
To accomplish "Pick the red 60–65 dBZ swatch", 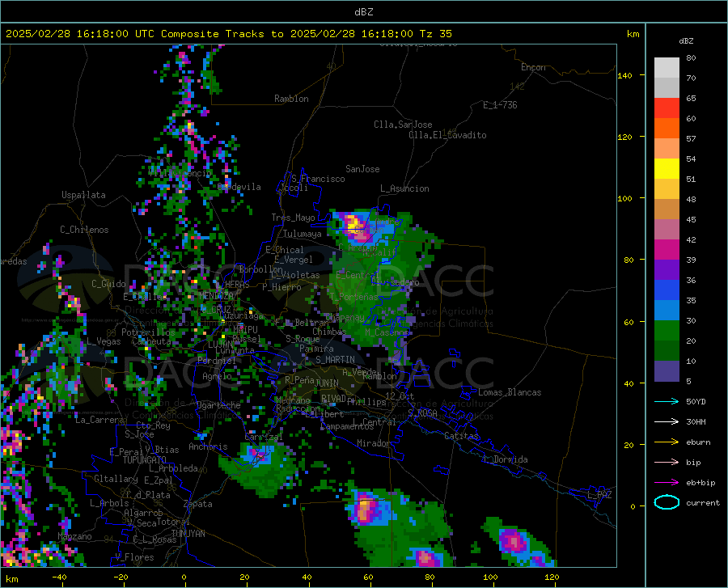I will pos(667,108).
